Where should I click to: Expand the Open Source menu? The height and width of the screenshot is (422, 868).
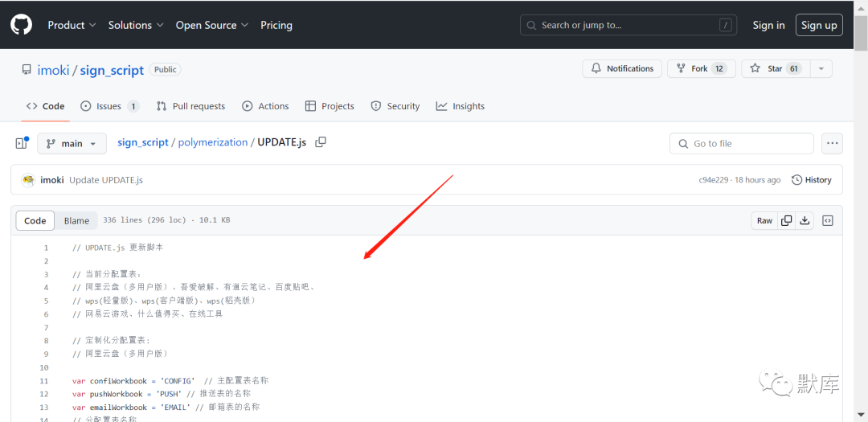pyautogui.click(x=212, y=25)
